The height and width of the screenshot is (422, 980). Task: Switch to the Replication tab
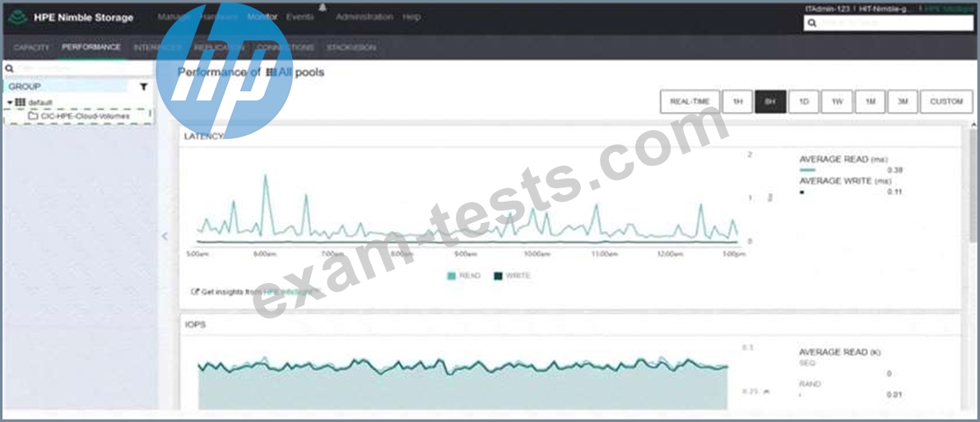[219, 48]
